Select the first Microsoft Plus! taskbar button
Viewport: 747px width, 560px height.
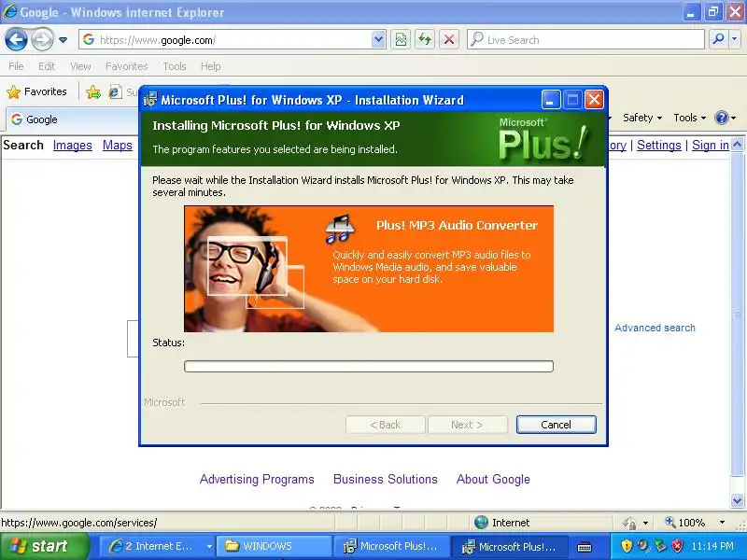(x=391, y=546)
